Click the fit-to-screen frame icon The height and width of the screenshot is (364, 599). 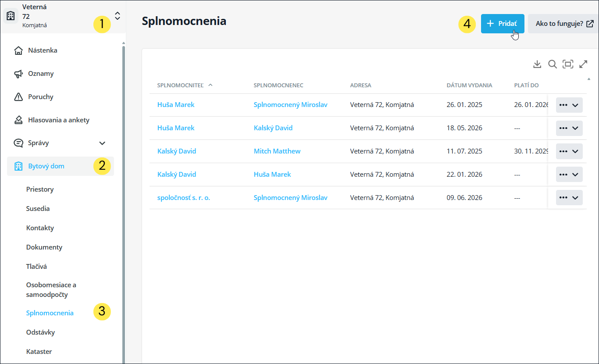tap(568, 64)
